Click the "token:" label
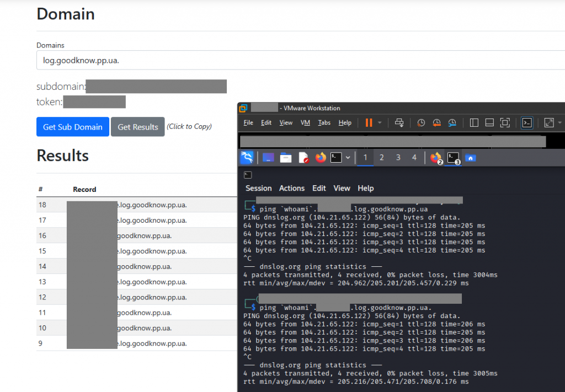The width and height of the screenshot is (565, 392). click(50, 102)
